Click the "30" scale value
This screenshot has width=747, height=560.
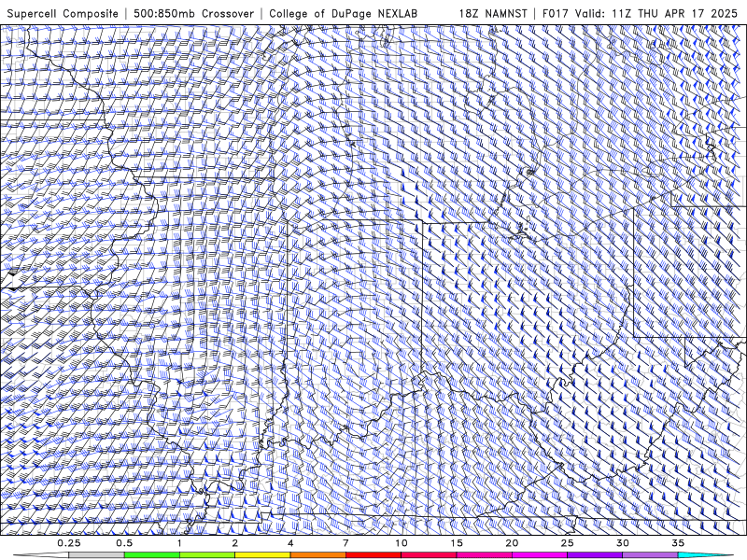click(622, 543)
